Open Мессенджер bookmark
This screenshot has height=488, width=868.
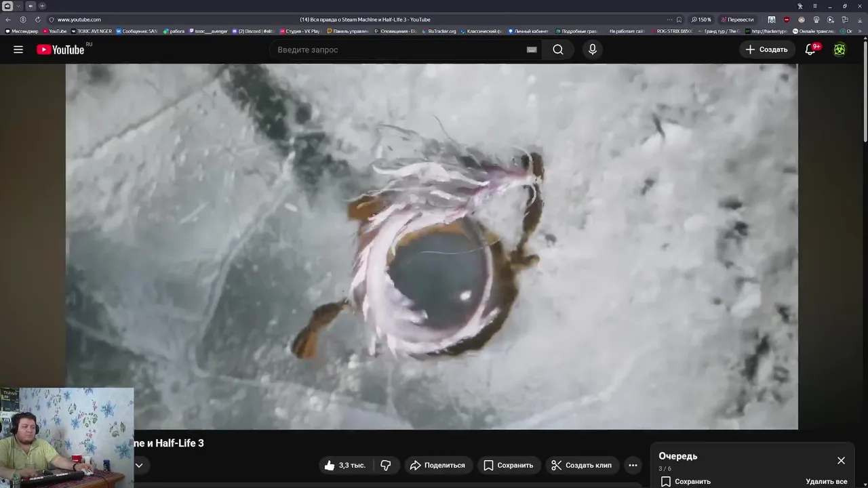point(22,31)
